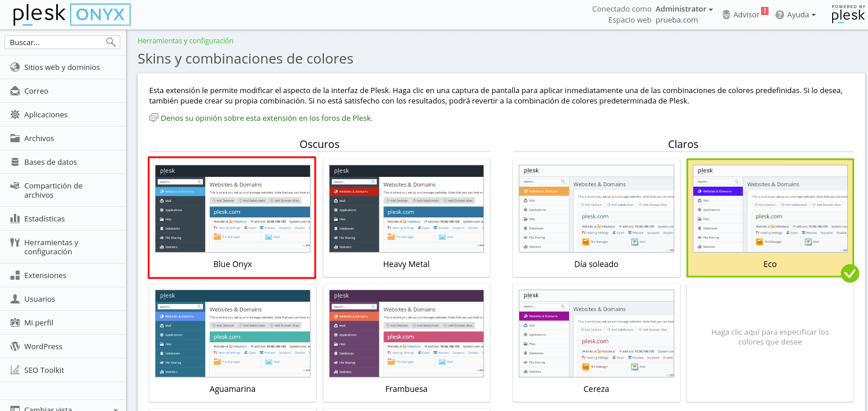868x411 pixels.
Task: Click the Herramientas y configuración tools icon
Action: (15, 243)
